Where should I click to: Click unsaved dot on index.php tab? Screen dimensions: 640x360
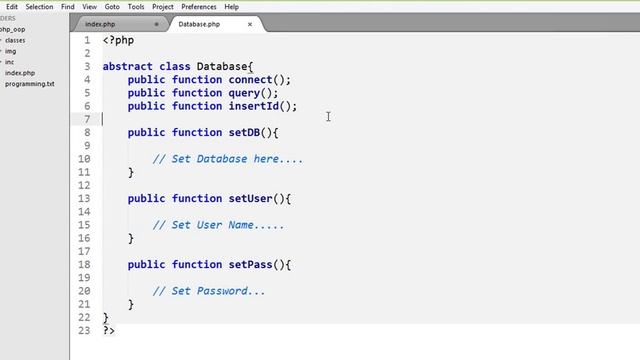tap(156, 24)
